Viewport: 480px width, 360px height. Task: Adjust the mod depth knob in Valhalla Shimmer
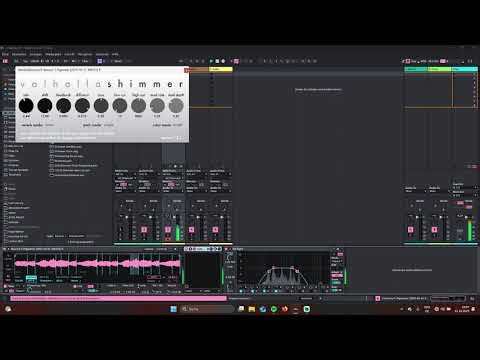pyautogui.click(x=176, y=105)
